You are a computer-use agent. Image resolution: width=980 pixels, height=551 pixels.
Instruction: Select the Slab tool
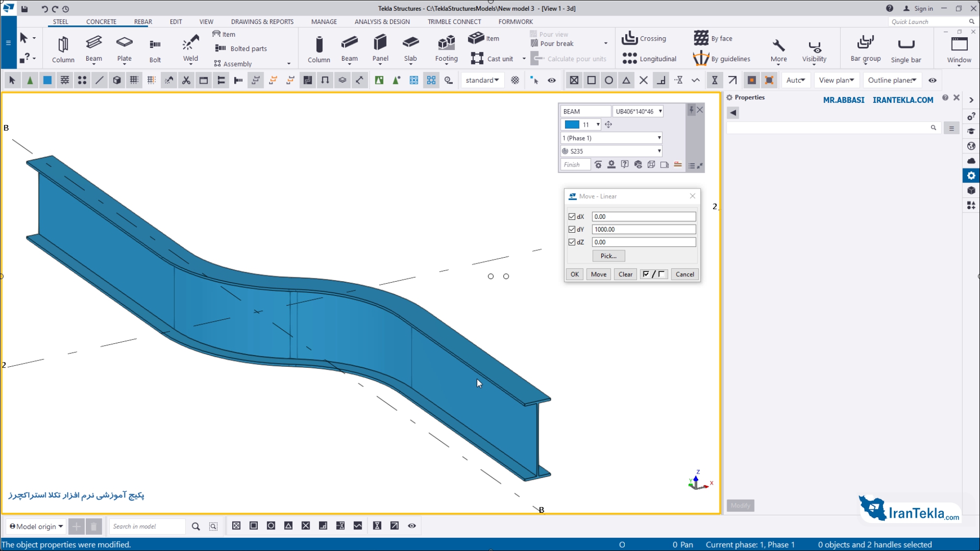pyautogui.click(x=411, y=48)
